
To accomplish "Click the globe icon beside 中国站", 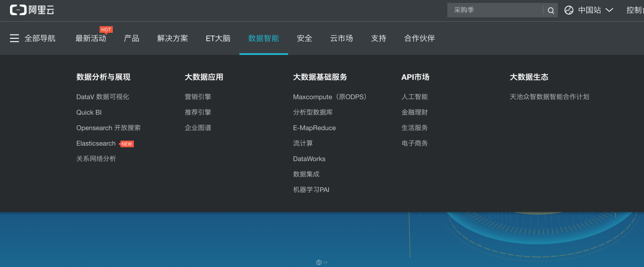I will [569, 10].
